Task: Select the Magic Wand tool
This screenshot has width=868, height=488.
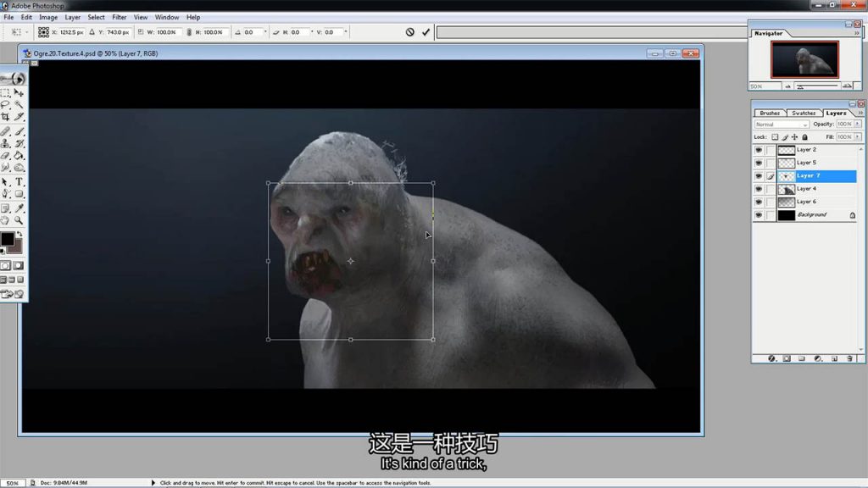Action: 19,104
